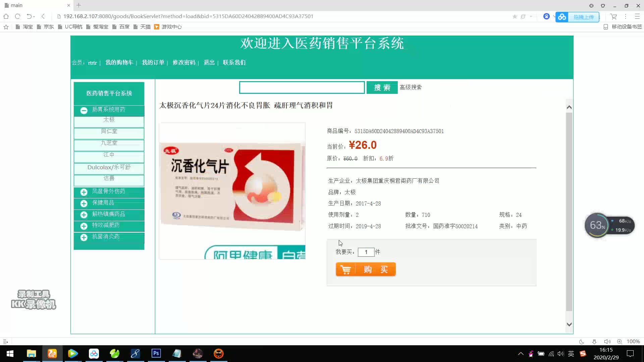Select the 达喜 brand item

tap(109, 180)
